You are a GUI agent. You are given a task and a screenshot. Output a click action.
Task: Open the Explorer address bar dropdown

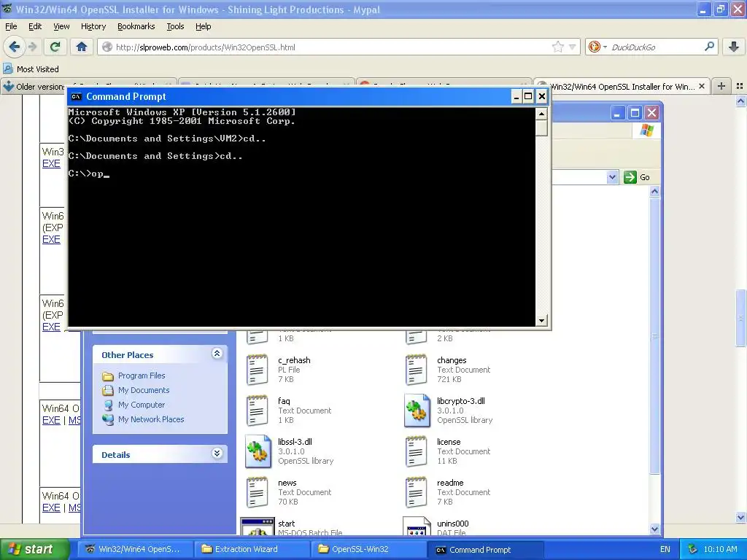[x=612, y=177]
